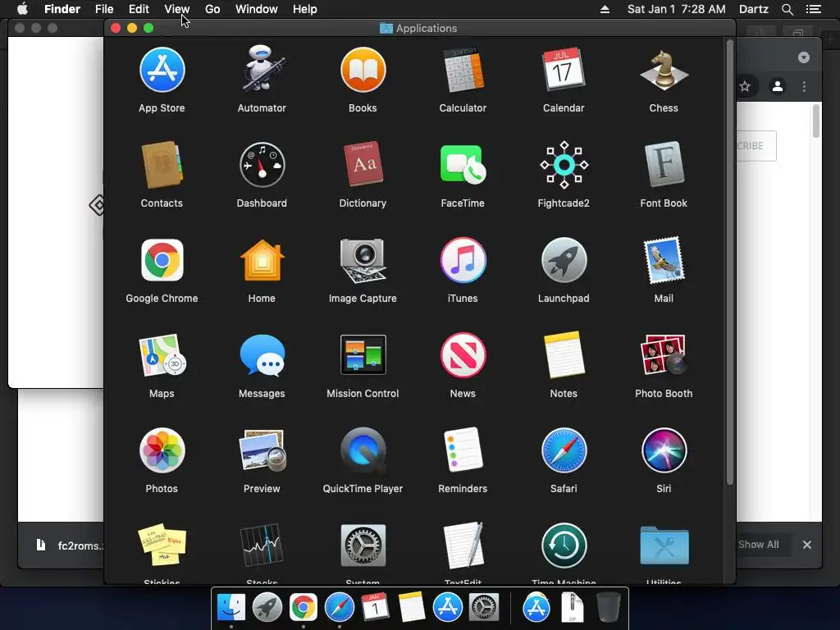Bookmark page with Chrome star icon

coord(745,86)
